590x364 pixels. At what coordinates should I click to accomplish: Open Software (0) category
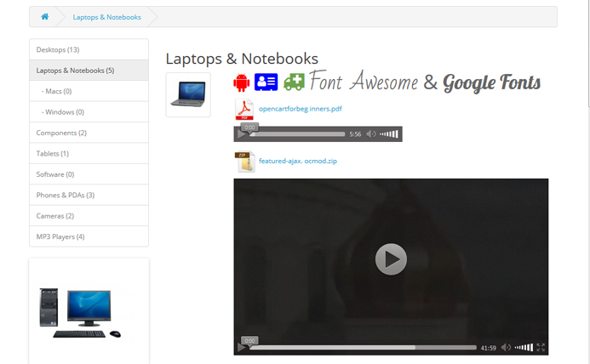pos(89,174)
